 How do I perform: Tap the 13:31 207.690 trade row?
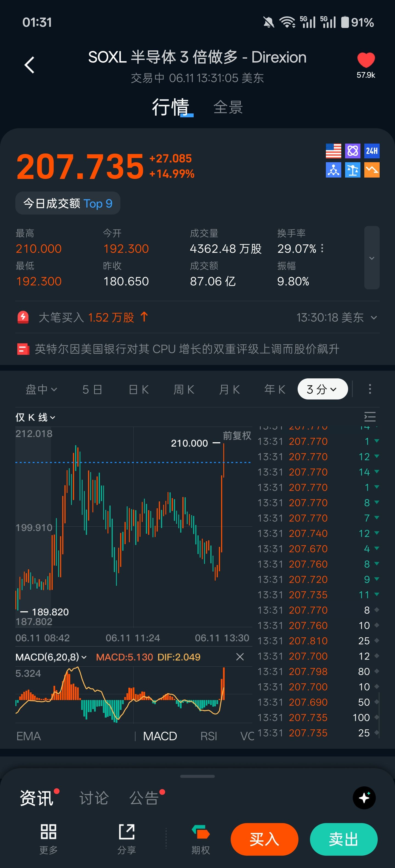point(318,702)
